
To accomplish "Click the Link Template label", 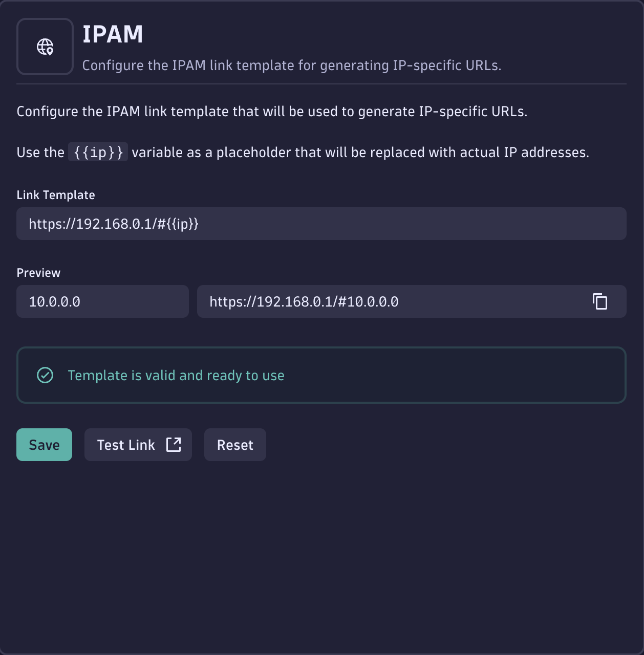I will (x=56, y=195).
